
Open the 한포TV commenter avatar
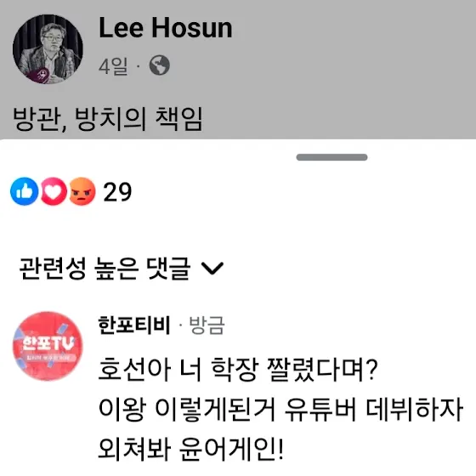(48, 346)
